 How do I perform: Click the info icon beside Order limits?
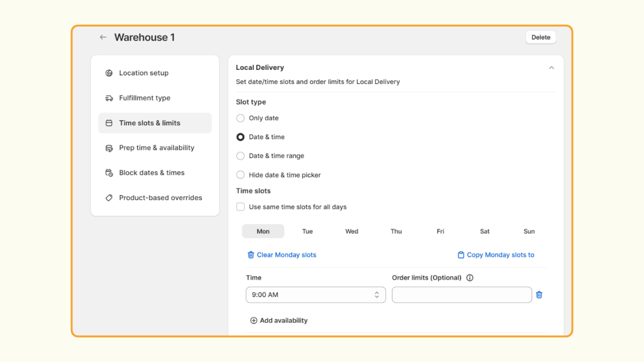coord(470,278)
